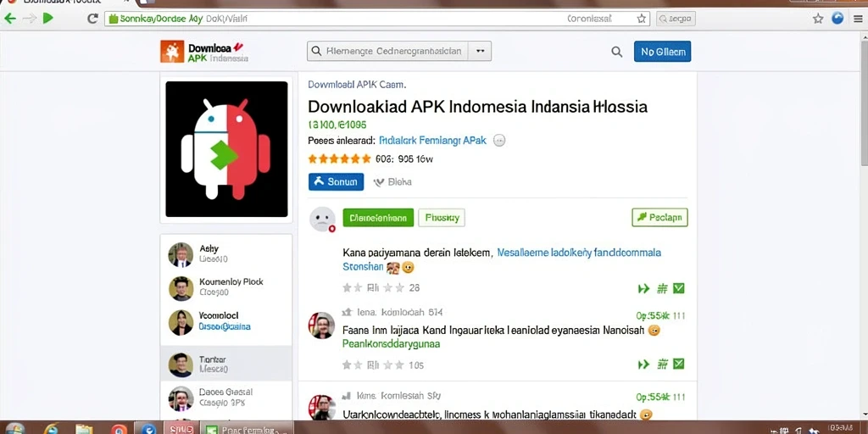Click the star rating beside 28

tap(373, 288)
